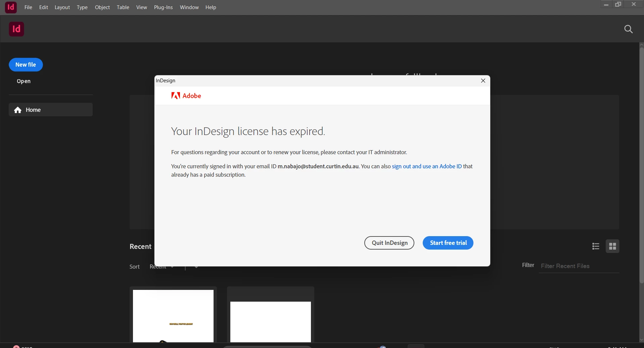Click the email m.nabajo@student.curtin.edu.au
The image size is (644, 348).
point(318,166)
